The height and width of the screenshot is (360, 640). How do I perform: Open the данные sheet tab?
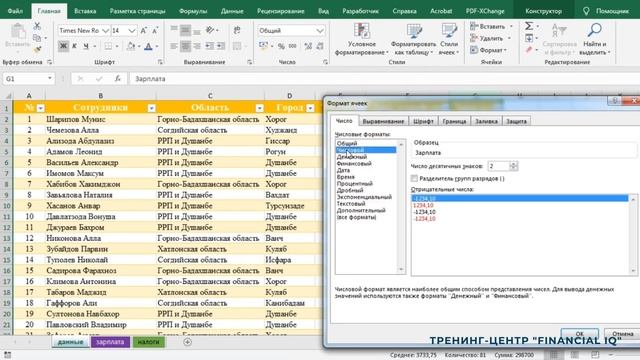71,342
